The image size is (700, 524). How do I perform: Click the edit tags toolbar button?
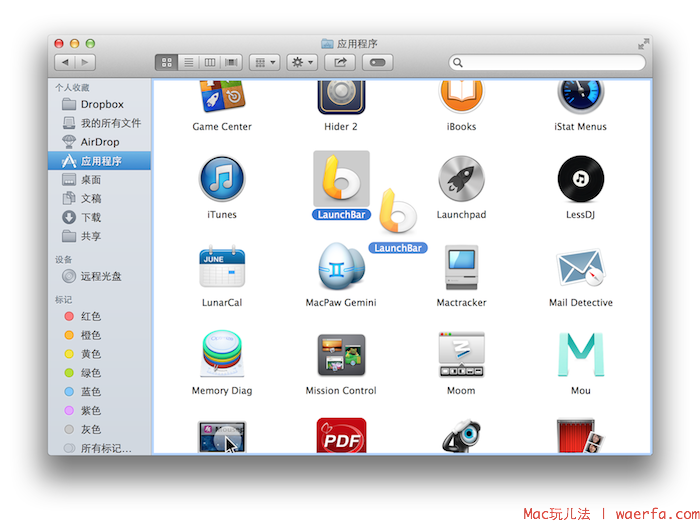tap(378, 62)
